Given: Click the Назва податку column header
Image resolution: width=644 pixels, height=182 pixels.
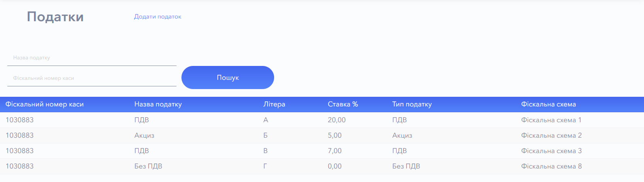Looking at the screenshot, I should [158, 104].
